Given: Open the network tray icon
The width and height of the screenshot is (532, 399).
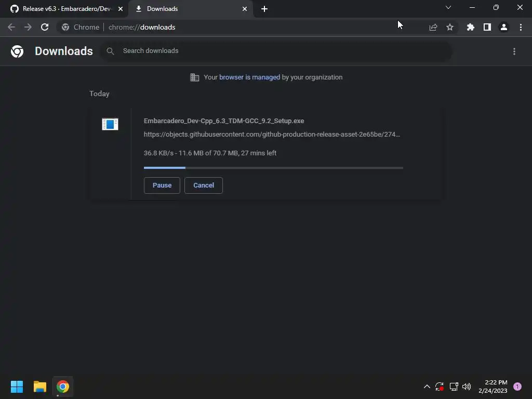Looking at the screenshot, I should 454,387.
